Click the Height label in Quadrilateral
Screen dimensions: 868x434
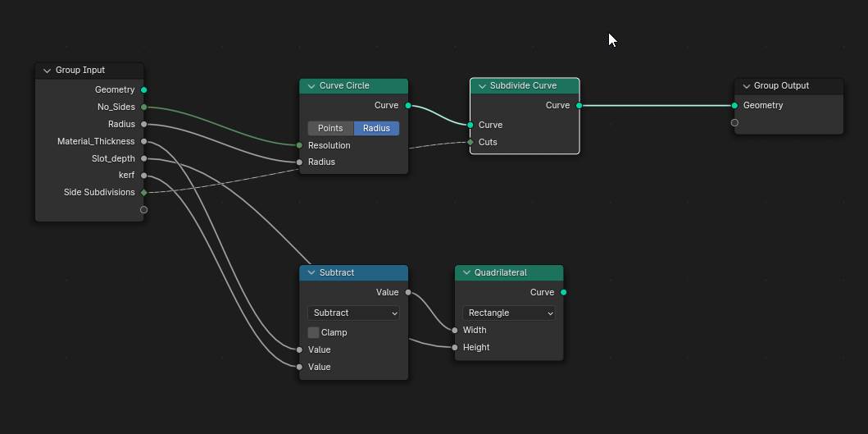(x=476, y=347)
